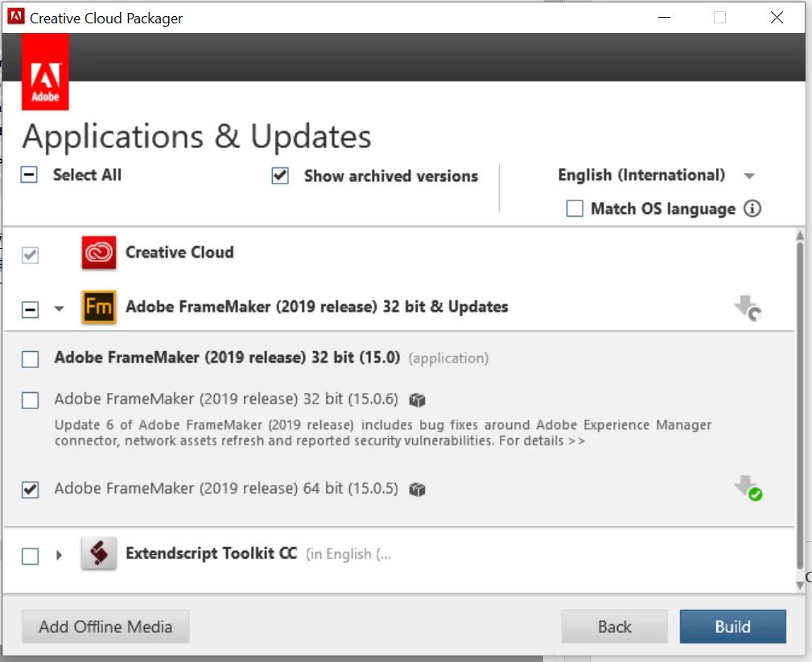
Task: Uncheck Show archived versions
Action: tap(280, 176)
